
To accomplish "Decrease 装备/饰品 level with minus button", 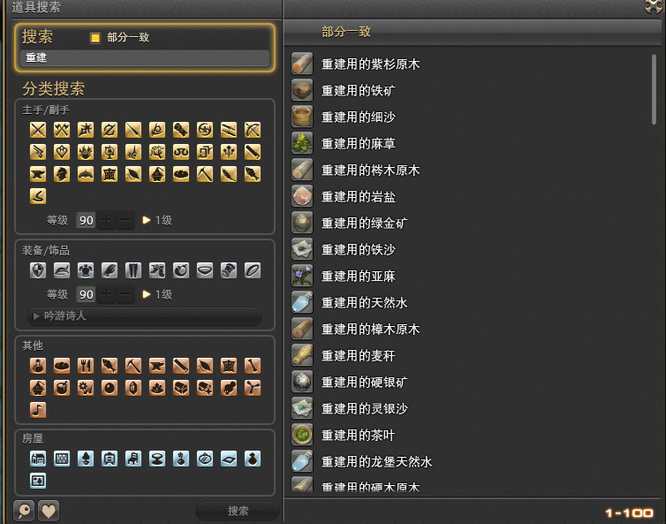I will pos(125,294).
